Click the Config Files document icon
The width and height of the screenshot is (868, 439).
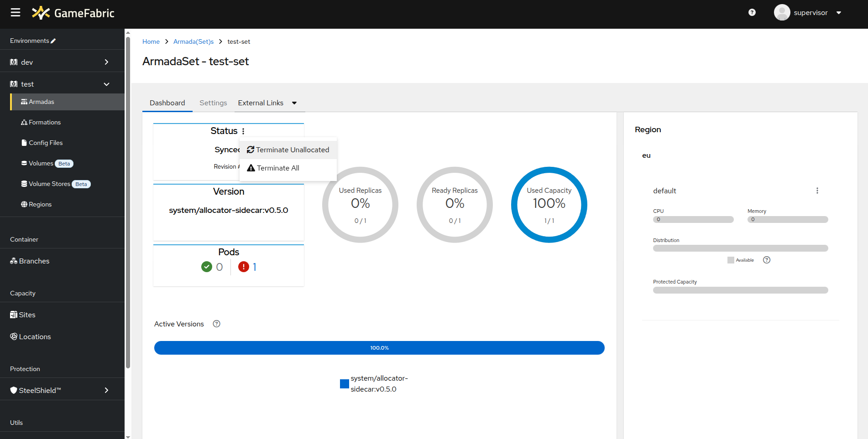pos(24,143)
